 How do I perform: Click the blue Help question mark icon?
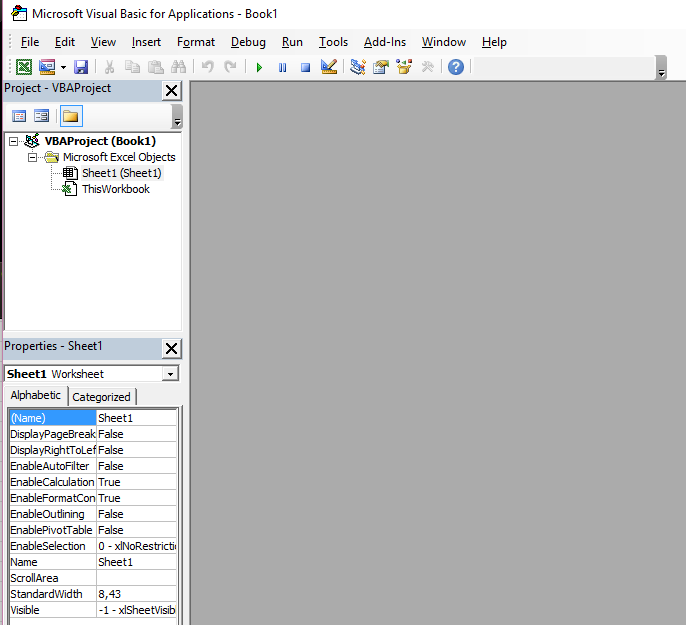(x=456, y=67)
